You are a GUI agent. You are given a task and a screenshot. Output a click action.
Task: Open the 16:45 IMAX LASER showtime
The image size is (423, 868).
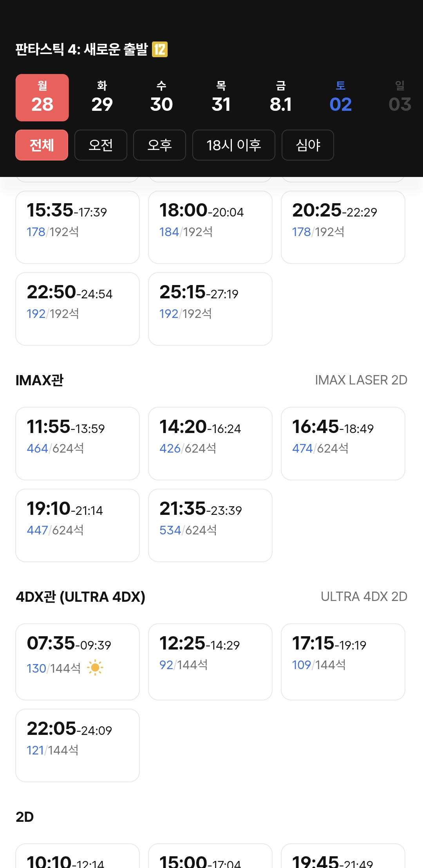(x=343, y=443)
